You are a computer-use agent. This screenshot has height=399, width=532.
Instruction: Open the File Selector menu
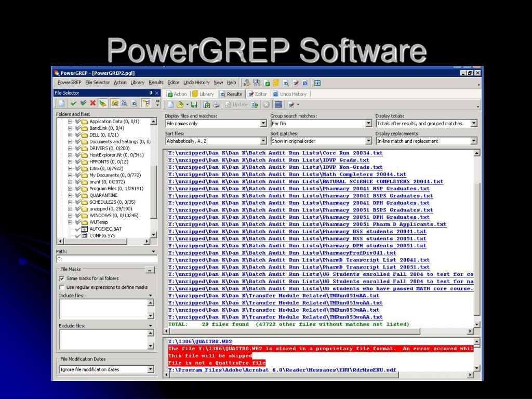pos(97,83)
